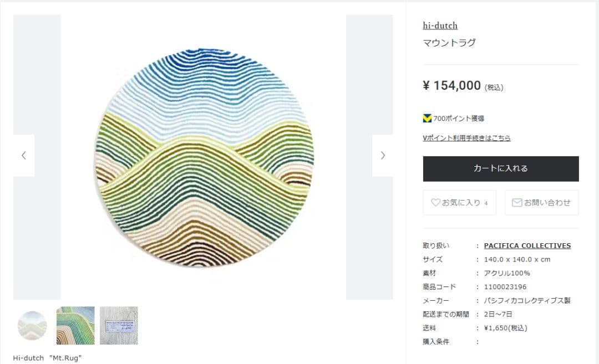Click the left arrow to view previous image
The height and width of the screenshot is (364, 599).
[23, 156]
